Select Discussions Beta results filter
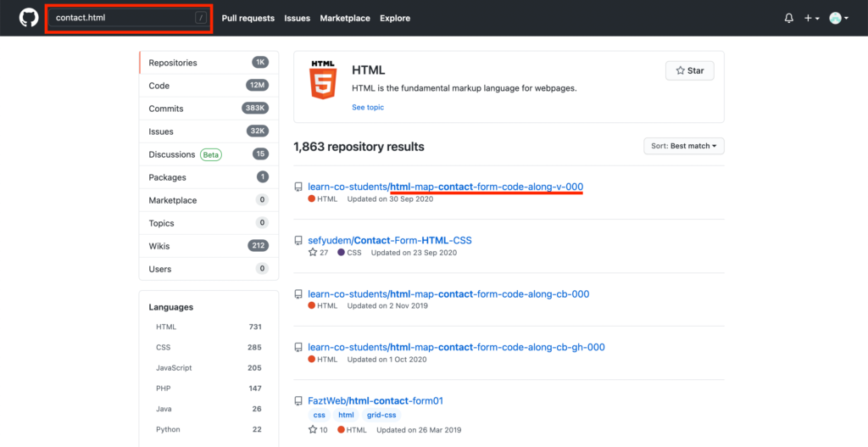Screen dimensions: 868x447 pos(209,154)
